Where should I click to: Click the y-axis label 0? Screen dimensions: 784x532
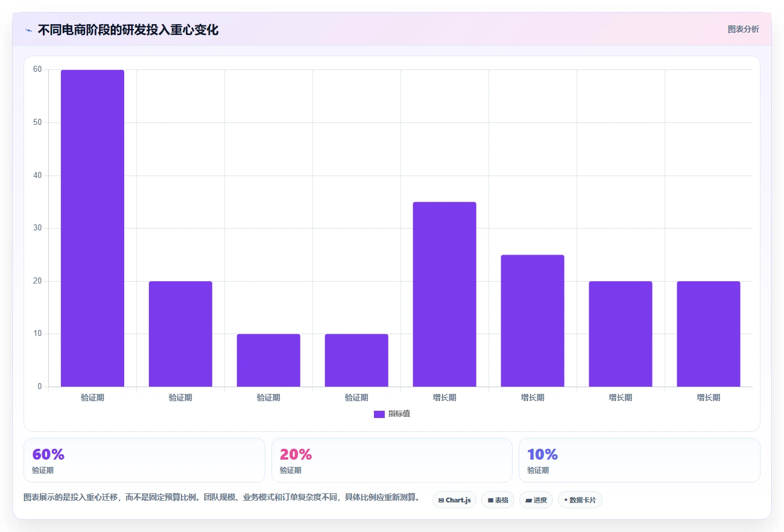click(x=40, y=387)
